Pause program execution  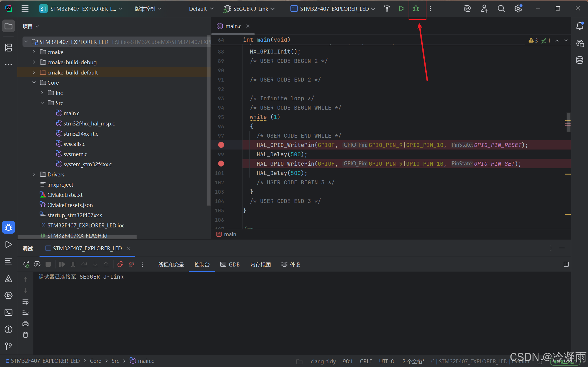tap(73, 264)
